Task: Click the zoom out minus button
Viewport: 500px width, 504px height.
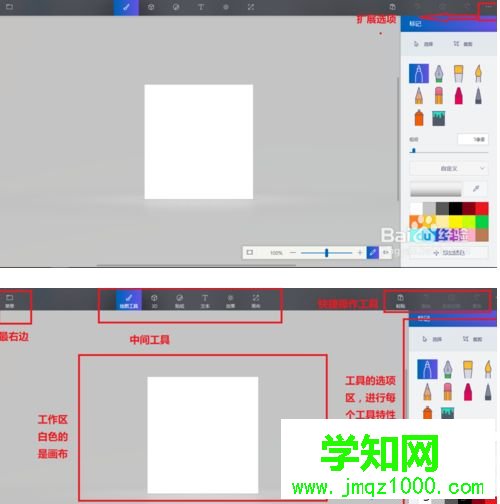Action: (293, 253)
